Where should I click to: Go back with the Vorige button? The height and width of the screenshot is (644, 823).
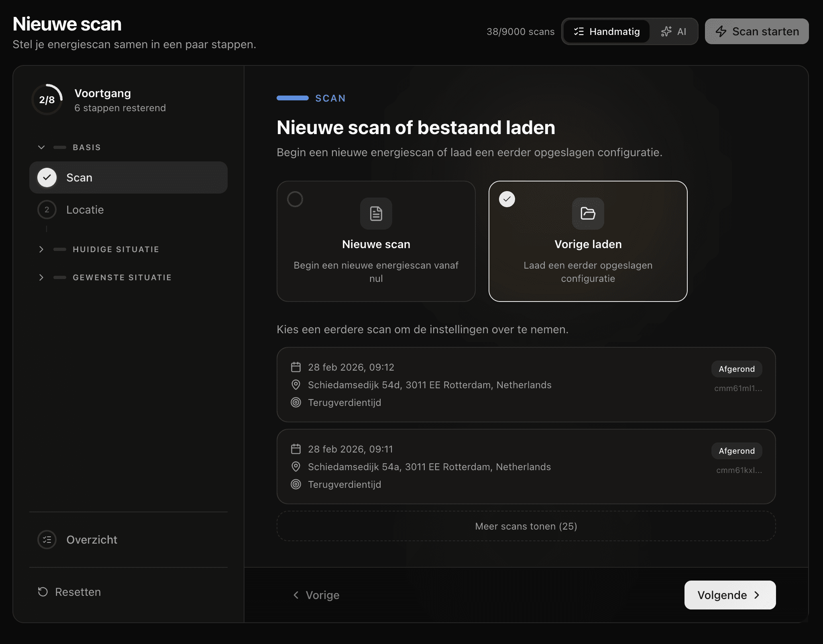(317, 595)
